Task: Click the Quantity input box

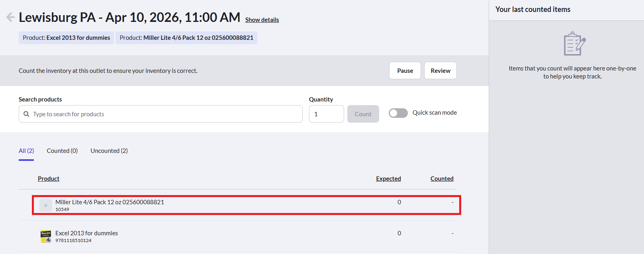Action: (x=327, y=114)
